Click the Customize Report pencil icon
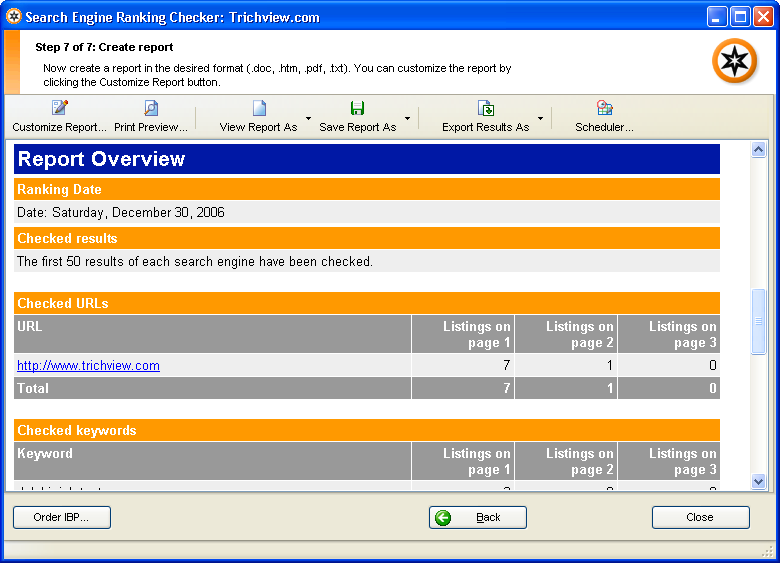 (x=59, y=108)
